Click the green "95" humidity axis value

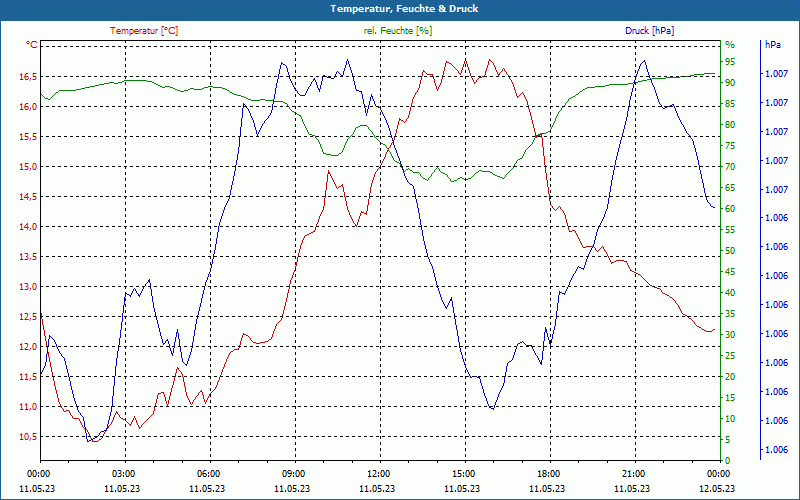[730, 62]
